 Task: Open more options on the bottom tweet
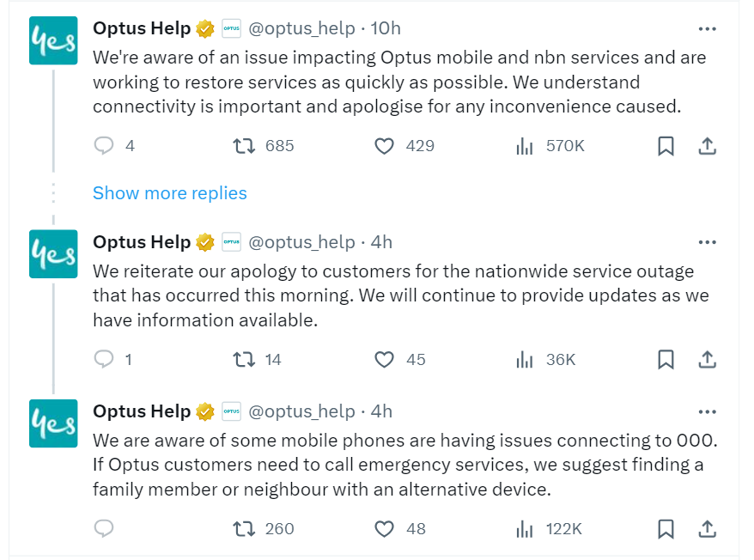(708, 411)
